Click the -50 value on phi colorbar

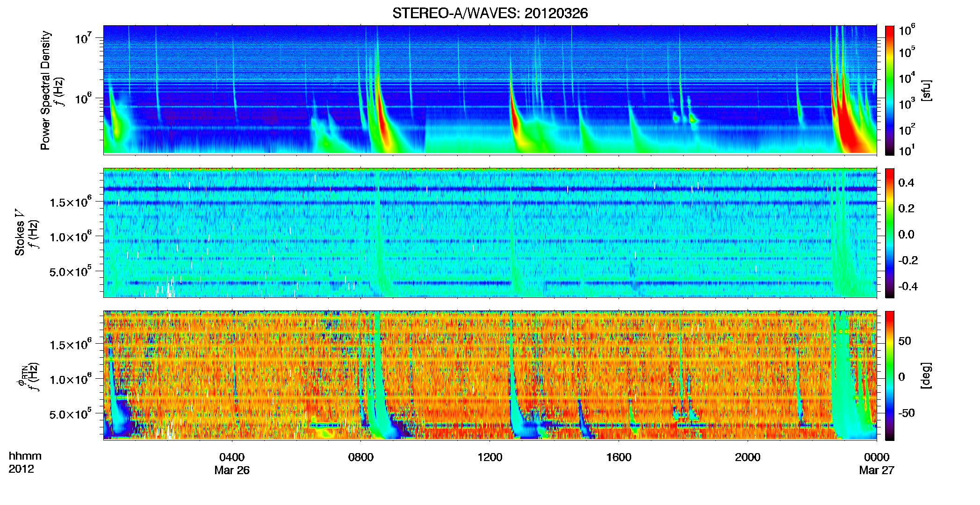point(907,413)
